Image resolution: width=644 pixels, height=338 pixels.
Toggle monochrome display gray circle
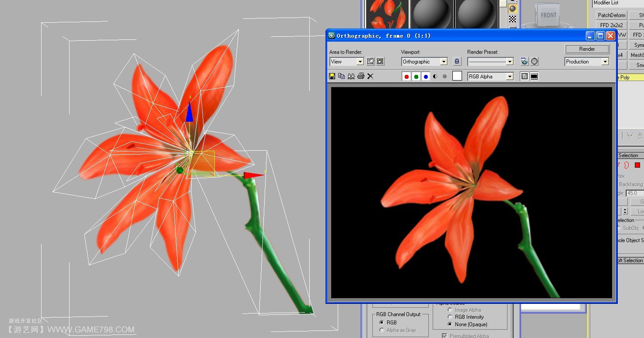445,77
